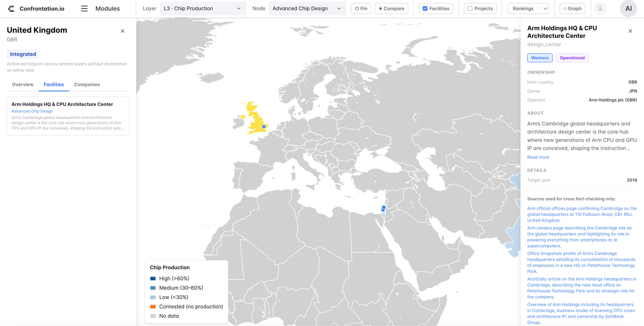Close the United Kingdom country panel
The height and width of the screenshot is (326, 644).
click(x=122, y=31)
